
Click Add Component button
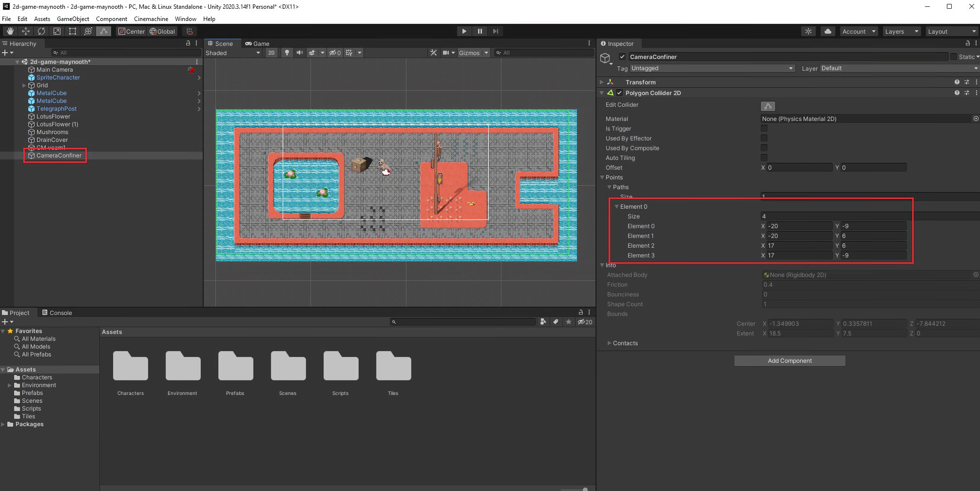click(789, 361)
